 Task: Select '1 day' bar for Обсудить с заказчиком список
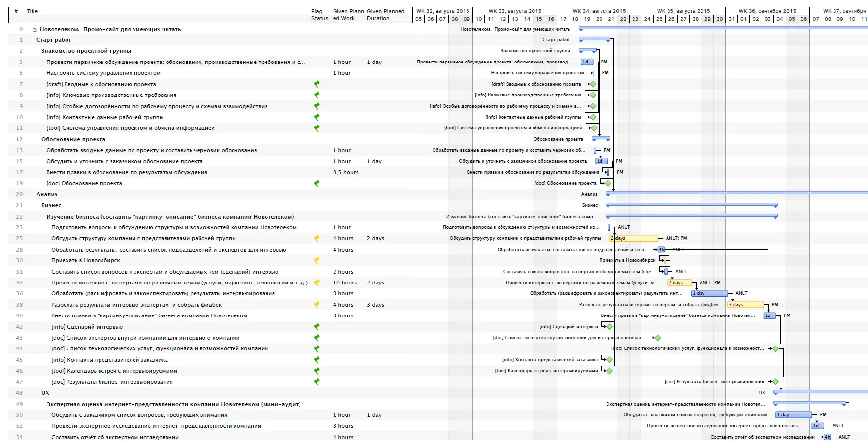(x=794, y=415)
